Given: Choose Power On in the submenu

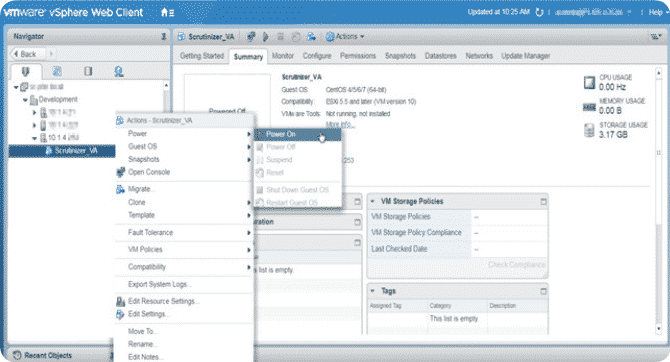Looking at the screenshot, I should 298,134.
